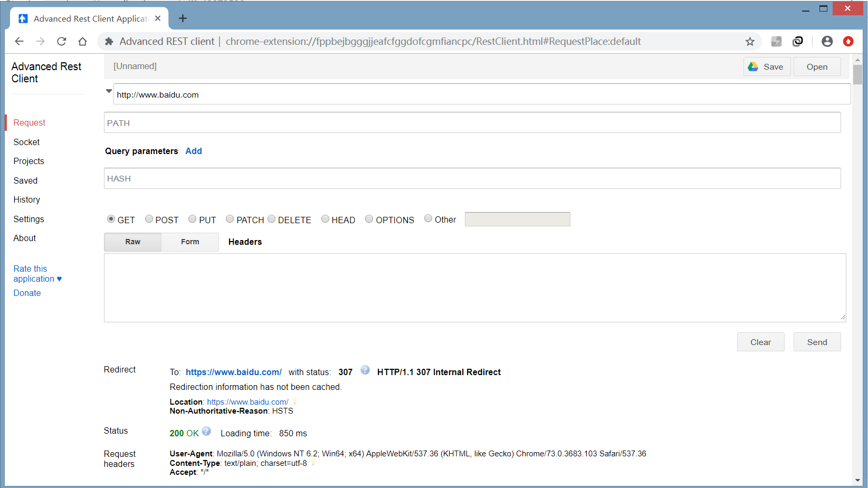Click the browser address bar URL
Viewport: 868px width, 488px height.
(433, 41)
